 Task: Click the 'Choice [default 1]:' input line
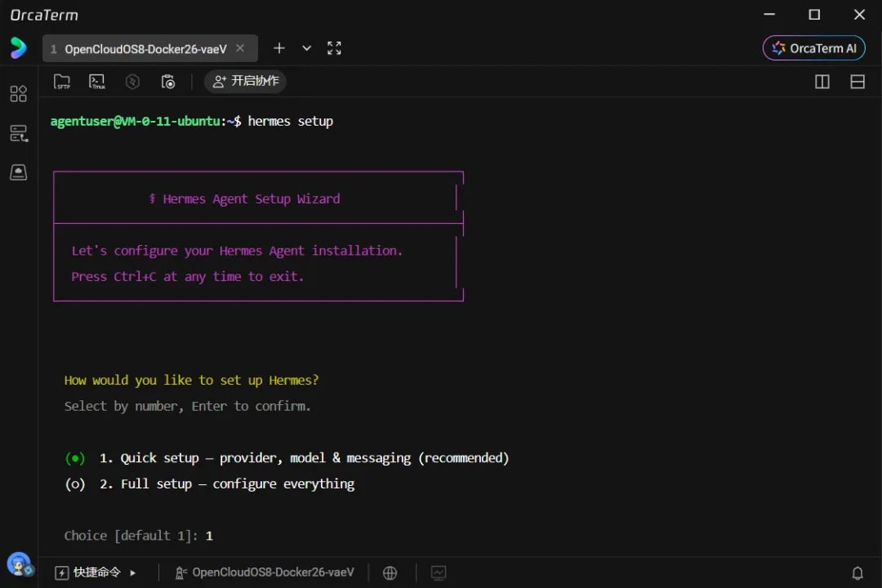tap(138, 536)
